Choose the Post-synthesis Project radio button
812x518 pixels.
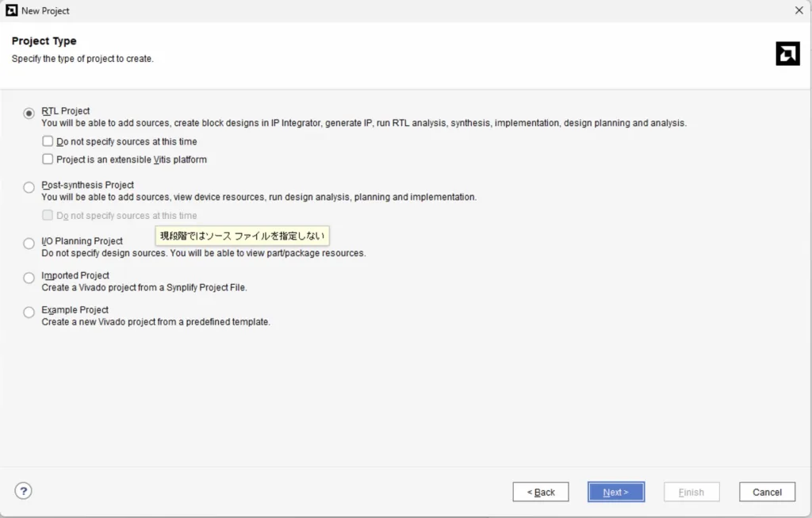click(x=29, y=187)
